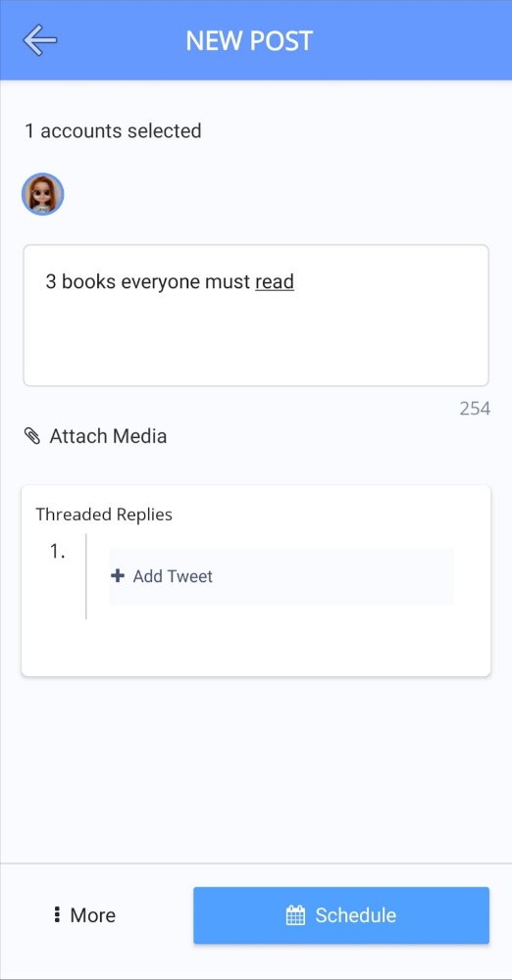Select thread item number 1

[58, 552]
